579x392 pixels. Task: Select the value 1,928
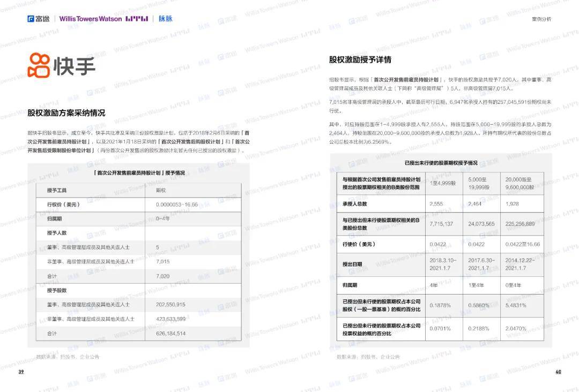(512, 203)
